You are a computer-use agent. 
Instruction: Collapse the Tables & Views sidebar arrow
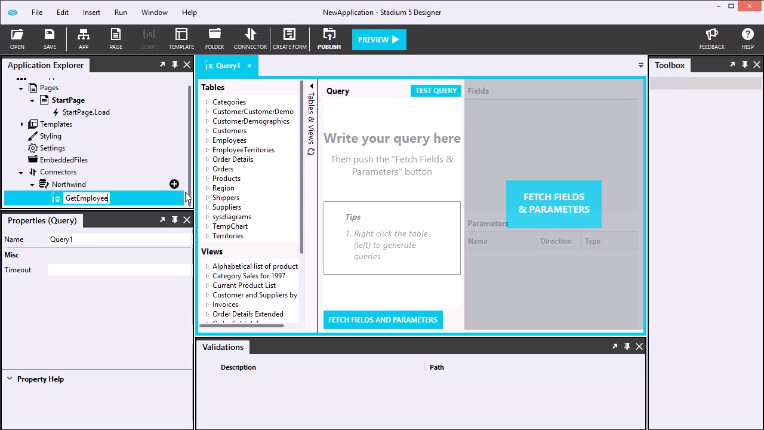(311, 86)
